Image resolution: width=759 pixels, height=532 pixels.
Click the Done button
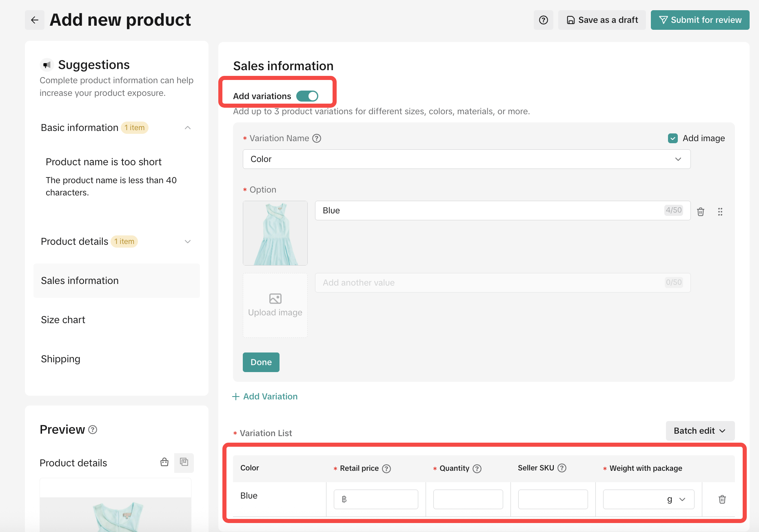[x=261, y=362]
